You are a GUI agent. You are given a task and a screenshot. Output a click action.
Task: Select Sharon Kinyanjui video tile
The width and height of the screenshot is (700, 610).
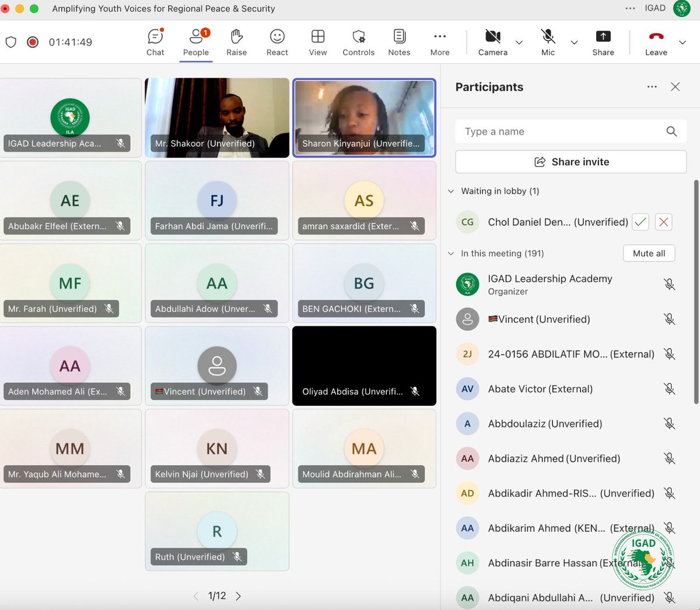click(364, 118)
